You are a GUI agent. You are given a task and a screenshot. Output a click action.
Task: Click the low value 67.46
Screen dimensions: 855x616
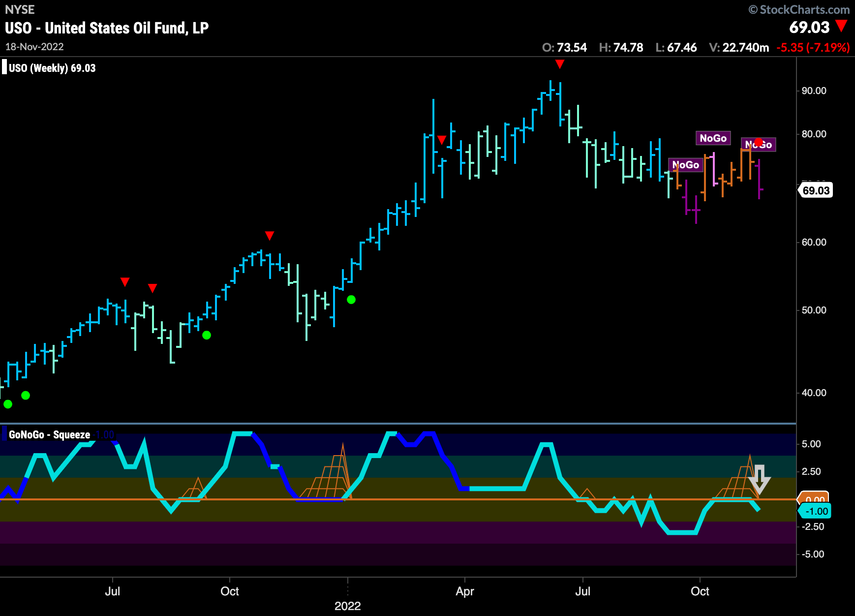click(682, 48)
